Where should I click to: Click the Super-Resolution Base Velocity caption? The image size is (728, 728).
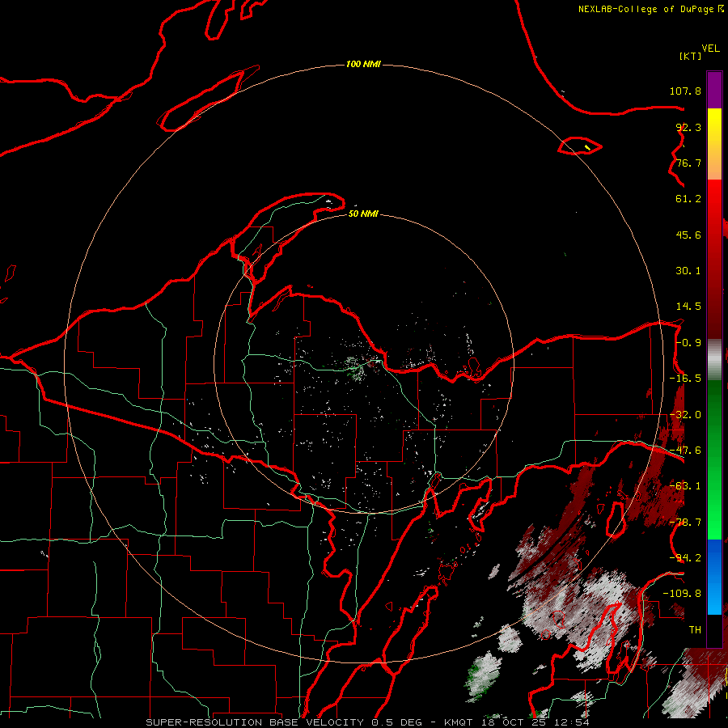(x=368, y=722)
